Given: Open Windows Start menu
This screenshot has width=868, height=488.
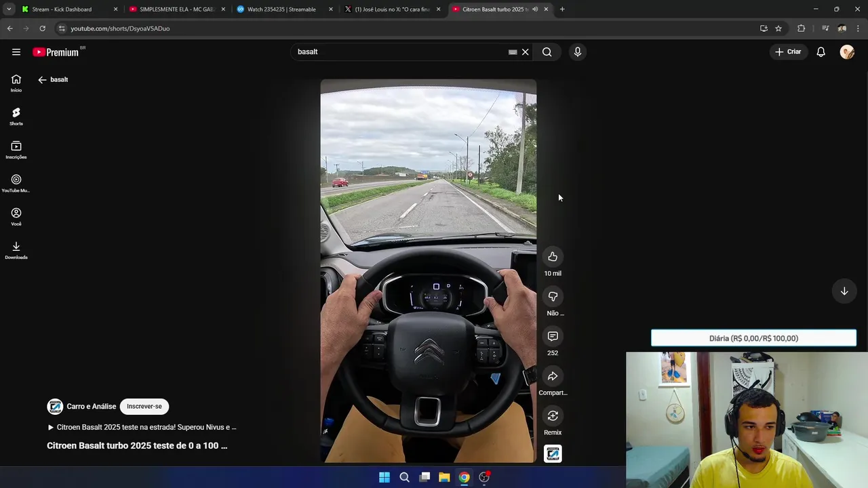Looking at the screenshot, I should (384, 477).
